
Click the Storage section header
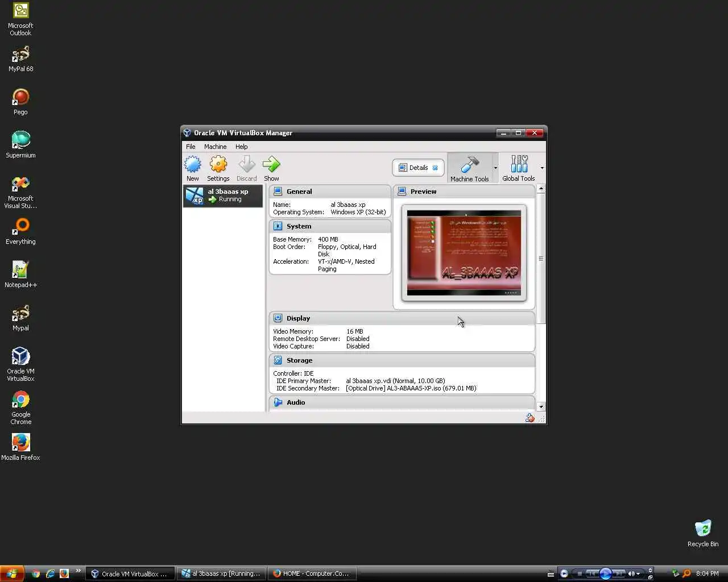coord(402,360)
